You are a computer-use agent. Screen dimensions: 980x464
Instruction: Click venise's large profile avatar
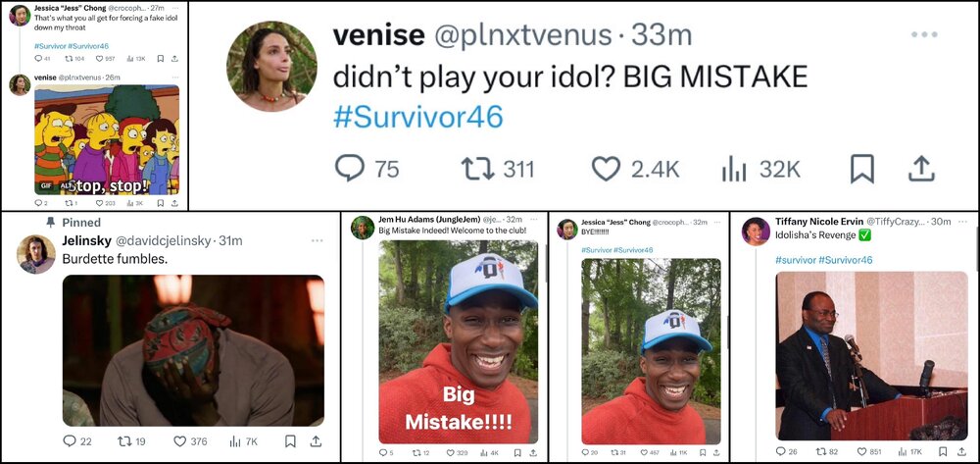(271, 65)
